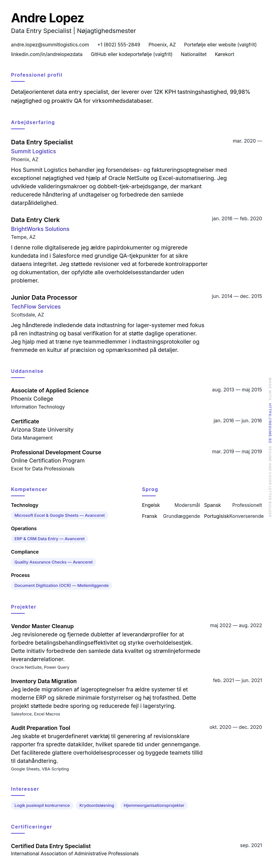Open the Summit Logistics company link

pos(33,151)
